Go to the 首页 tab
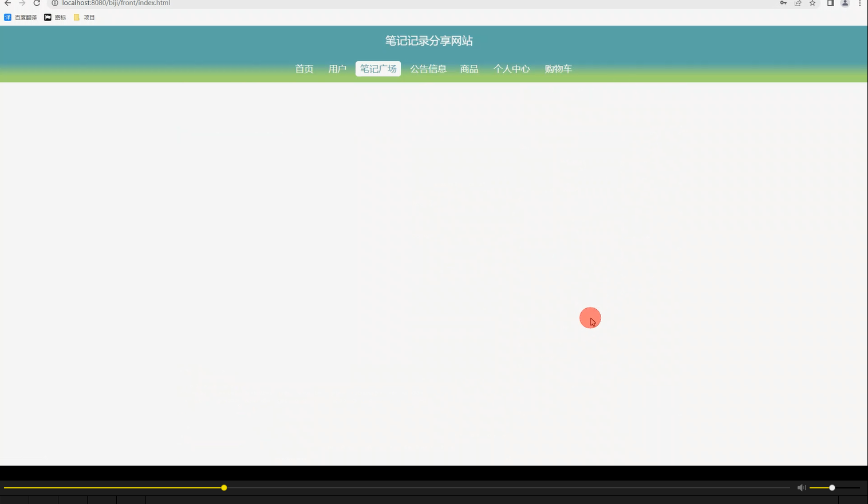The image size is (868, 504). (x=304, y=69)
